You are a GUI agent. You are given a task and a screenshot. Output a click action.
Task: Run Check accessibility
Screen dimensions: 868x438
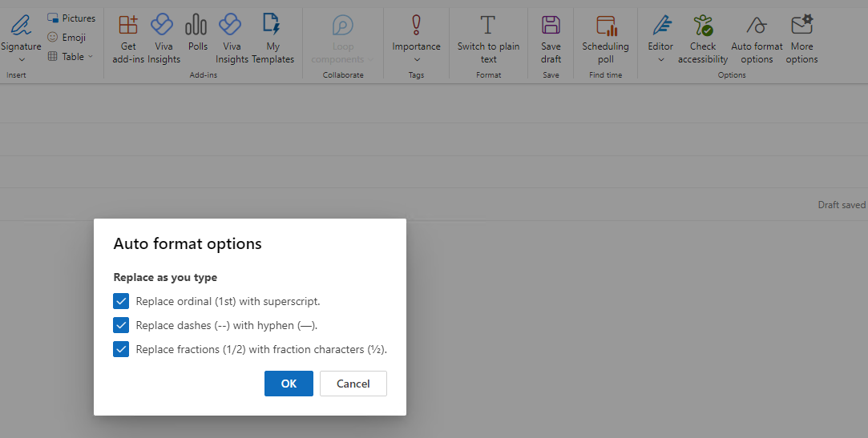703,38
